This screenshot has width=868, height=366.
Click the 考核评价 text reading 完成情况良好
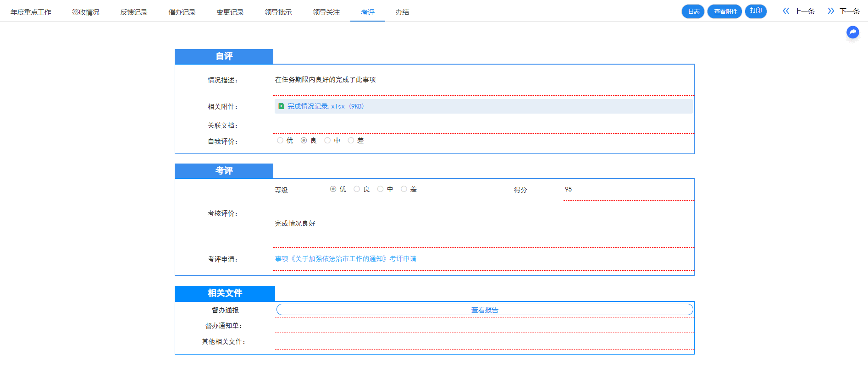tap(295, 224)
